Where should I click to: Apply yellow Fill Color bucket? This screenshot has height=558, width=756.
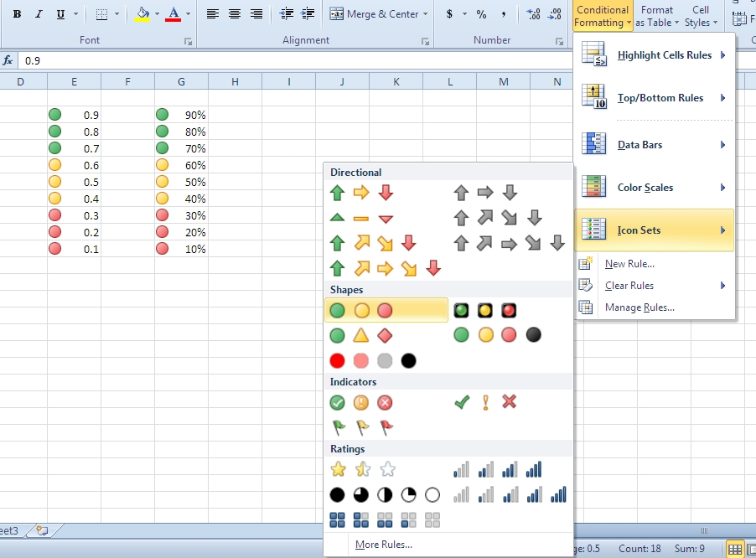point(142,14)
